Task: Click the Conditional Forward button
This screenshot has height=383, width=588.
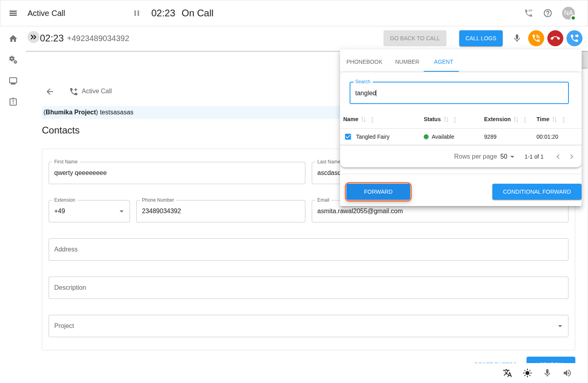Action: [537, 192]
